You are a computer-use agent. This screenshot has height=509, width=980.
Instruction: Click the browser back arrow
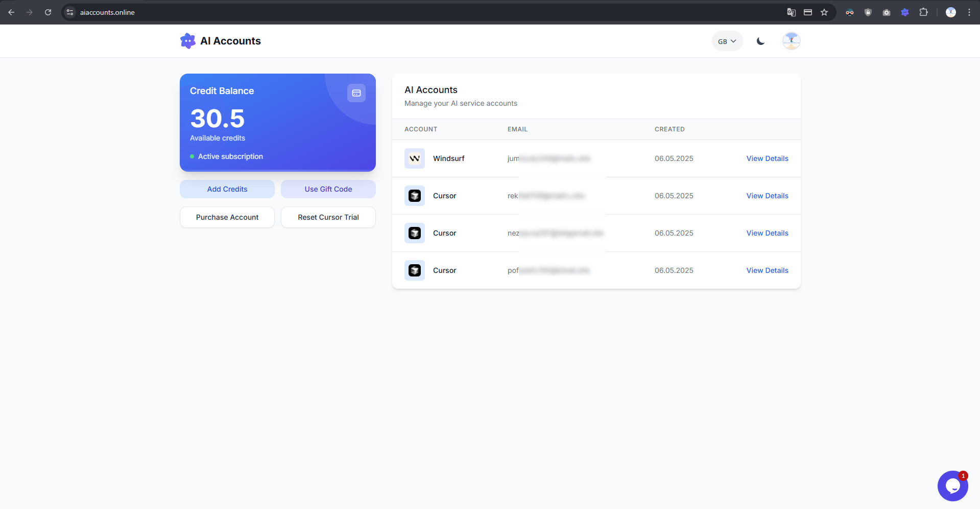click(x=11, y=12)
